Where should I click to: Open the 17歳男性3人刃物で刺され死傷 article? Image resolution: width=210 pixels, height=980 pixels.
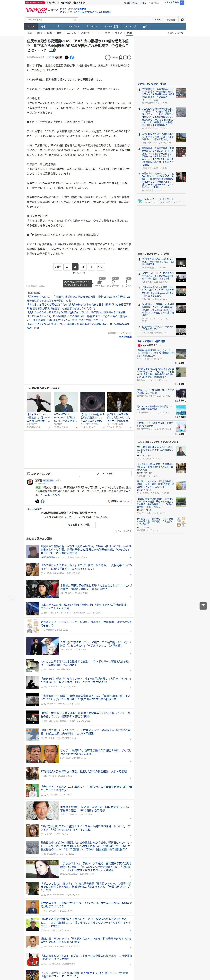[x=83, y=772]
